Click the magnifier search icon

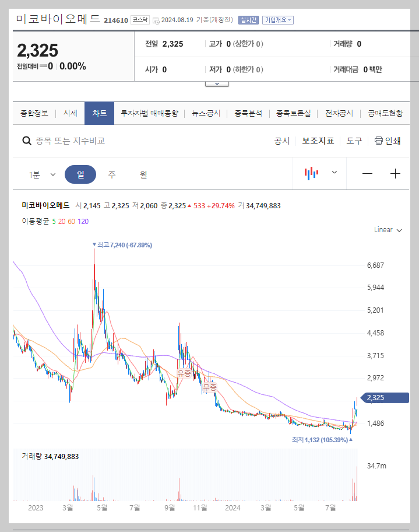click(26, 141)
